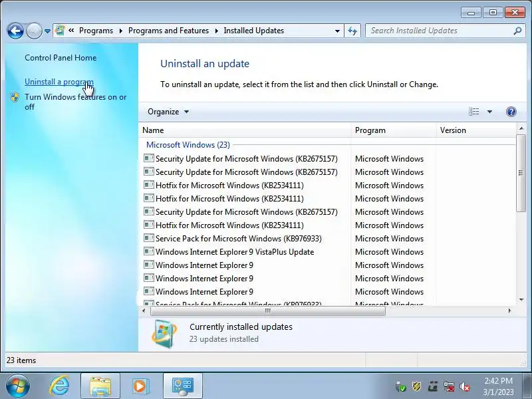Open Windows Media Player from taskbar
This screenshot has width=532, height=399.
coord(140,386)
